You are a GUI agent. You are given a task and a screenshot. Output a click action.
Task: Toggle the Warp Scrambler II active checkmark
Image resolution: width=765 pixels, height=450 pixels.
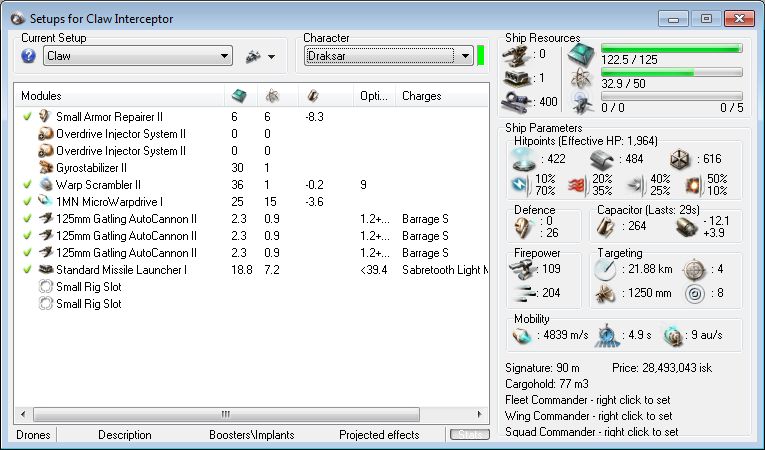pyautogui.click(x=27, y=184)
